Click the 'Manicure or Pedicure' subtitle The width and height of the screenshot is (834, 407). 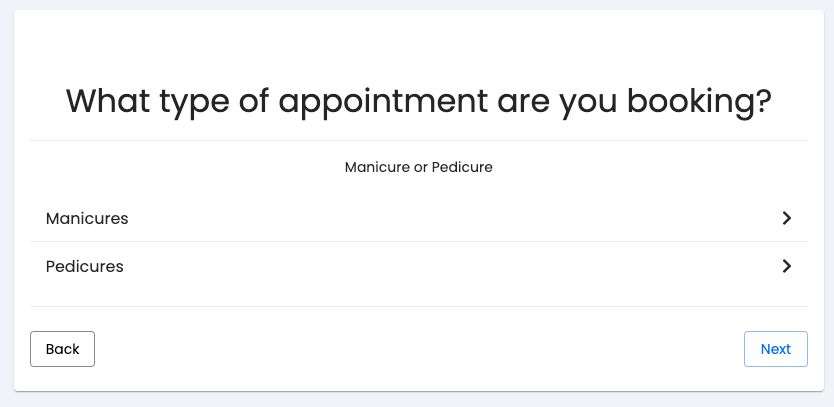pos(419,167)
